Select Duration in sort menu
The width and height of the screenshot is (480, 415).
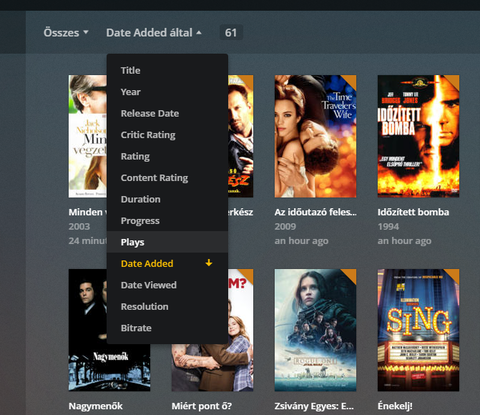tap(167, 199)
